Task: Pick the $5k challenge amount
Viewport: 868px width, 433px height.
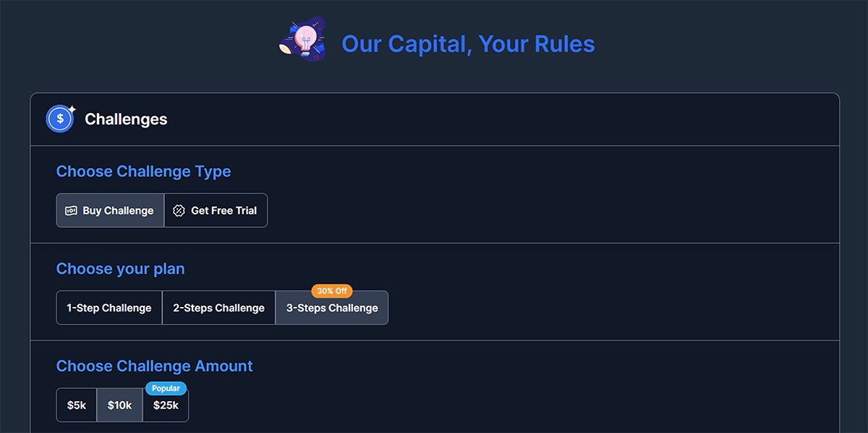Action: (x=77, y=405)
